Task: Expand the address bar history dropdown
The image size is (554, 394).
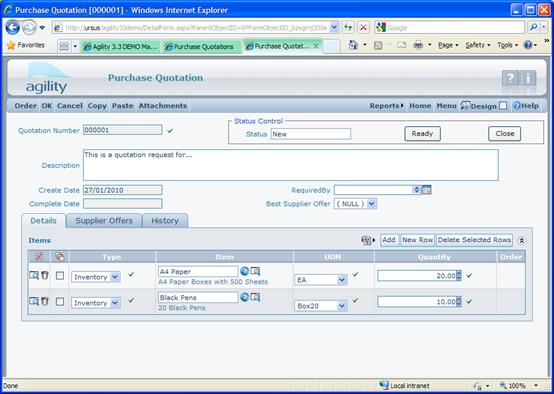Action: pyautogui.click(x=334, y=28)
